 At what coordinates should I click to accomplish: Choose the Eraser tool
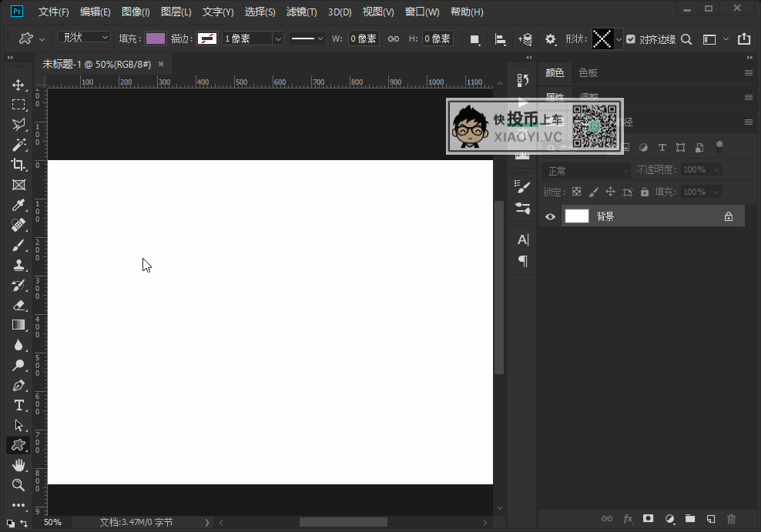pos(18,305)
